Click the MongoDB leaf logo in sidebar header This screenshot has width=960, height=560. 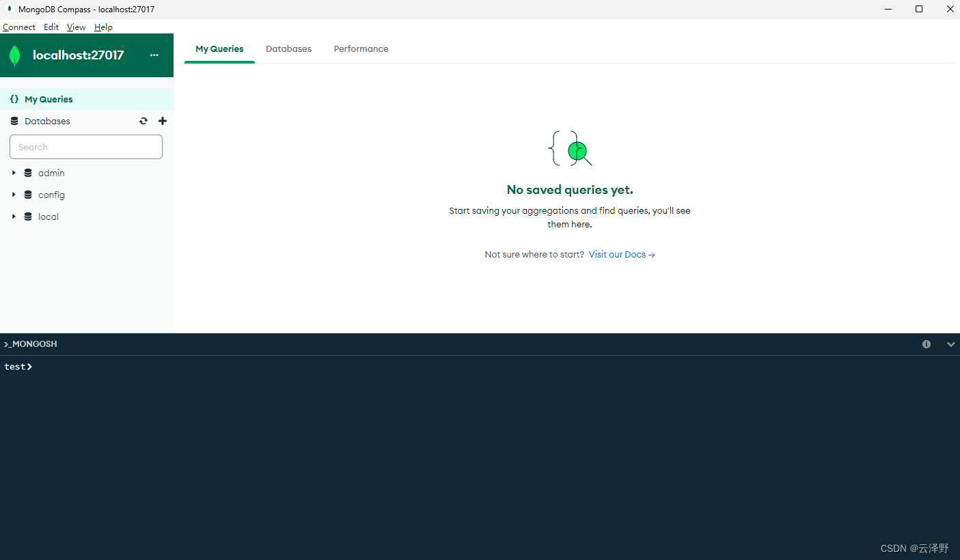pos(15,55)
